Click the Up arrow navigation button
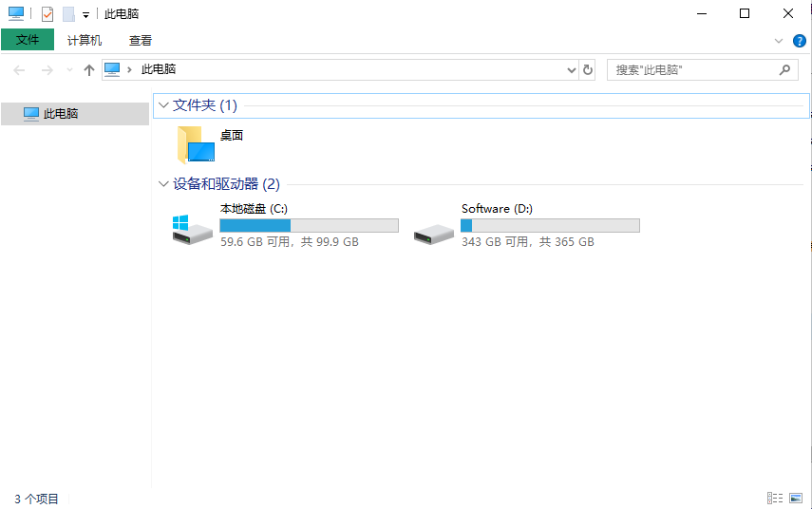This screenshot has height=509, width=812. point(89,70)
